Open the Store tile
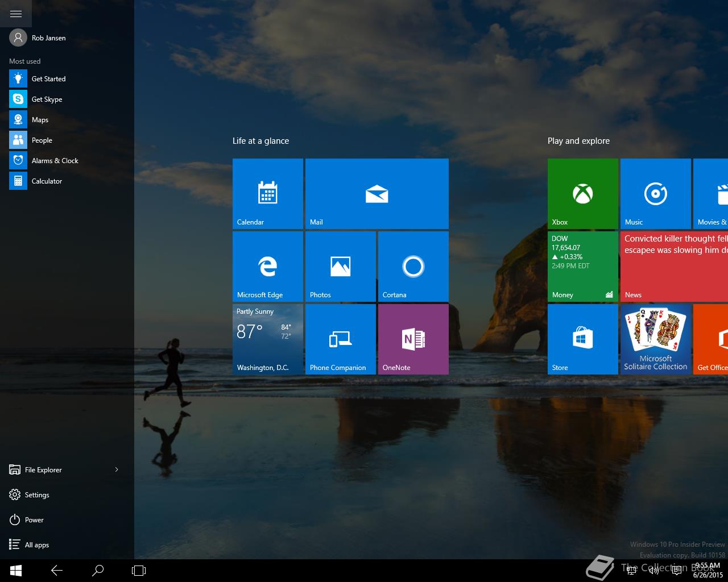 (x=583, y=339)
